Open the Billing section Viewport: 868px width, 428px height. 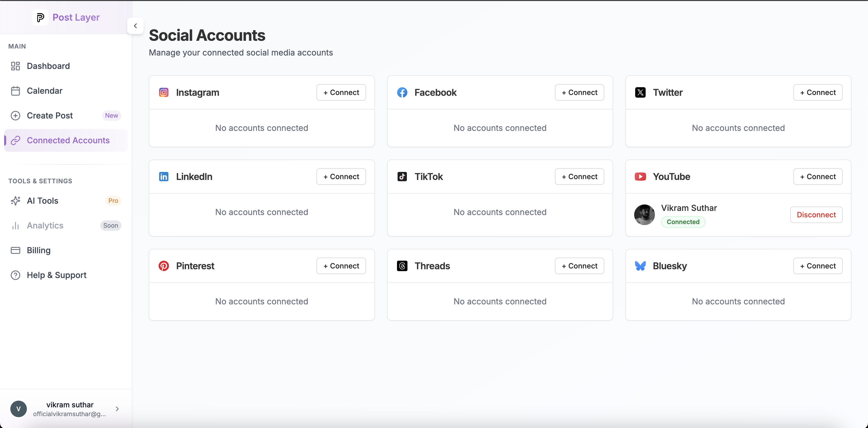(x=38, y=250)
